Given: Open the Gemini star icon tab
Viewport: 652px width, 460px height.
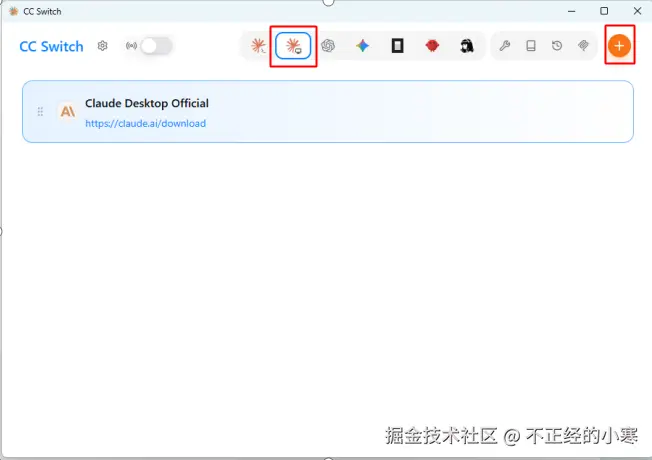Looking at the screenshot, I should coord(363,46).
